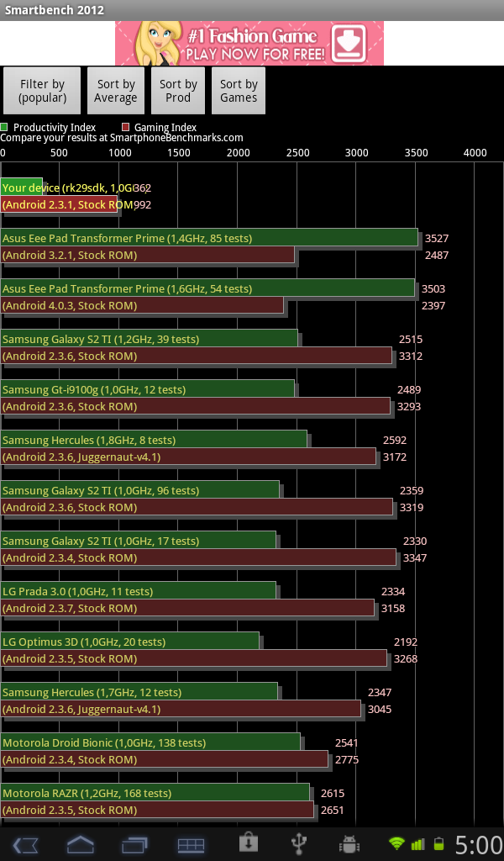Tap the Android back navigation icon
This screenshot has width=504, height=861.
pyautogui.click(x=25, y=844)
